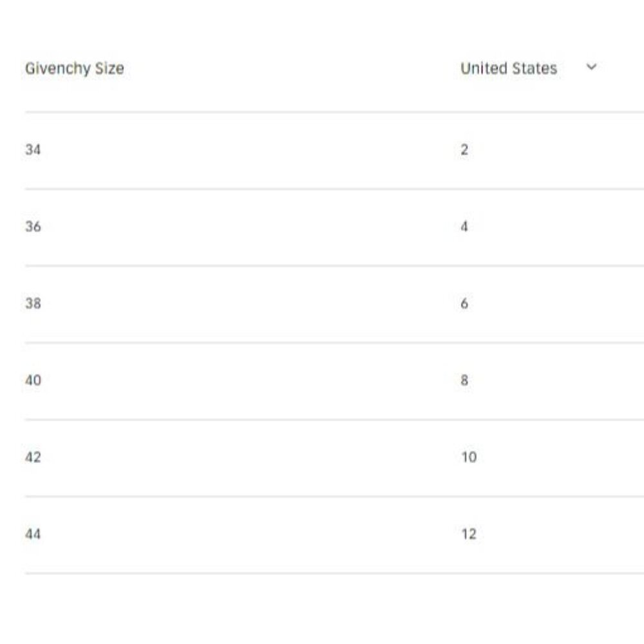
Task: Open the United States region dropdown
Action: pyautogui.click(x=509, y=68)
